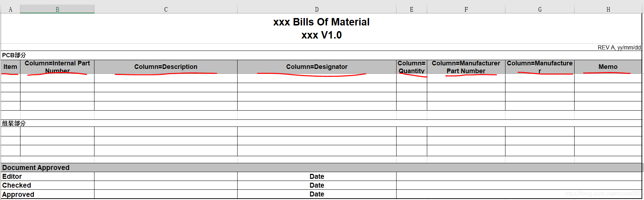Click the Date cell in Checked row
The image size is (644, 200).
[x=317, y=185]
